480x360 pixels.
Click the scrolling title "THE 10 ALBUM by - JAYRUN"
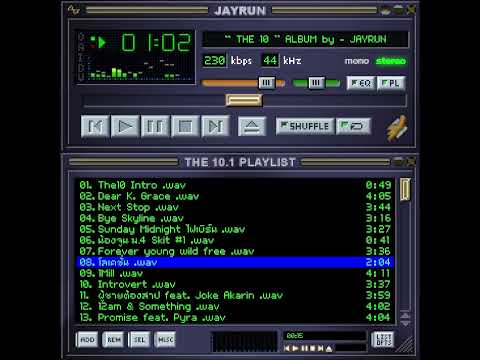point(305,39)
